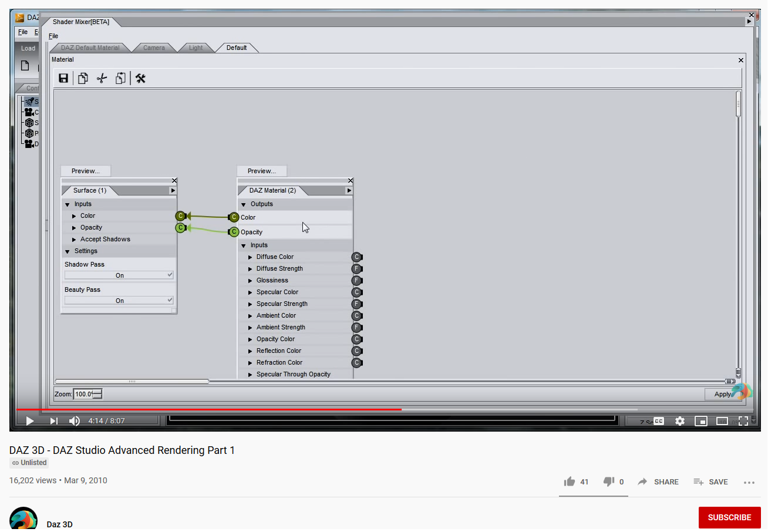768x532 pixels.
Task: Collapse the Surface node's Inputs section
Action: coord(67,204)
